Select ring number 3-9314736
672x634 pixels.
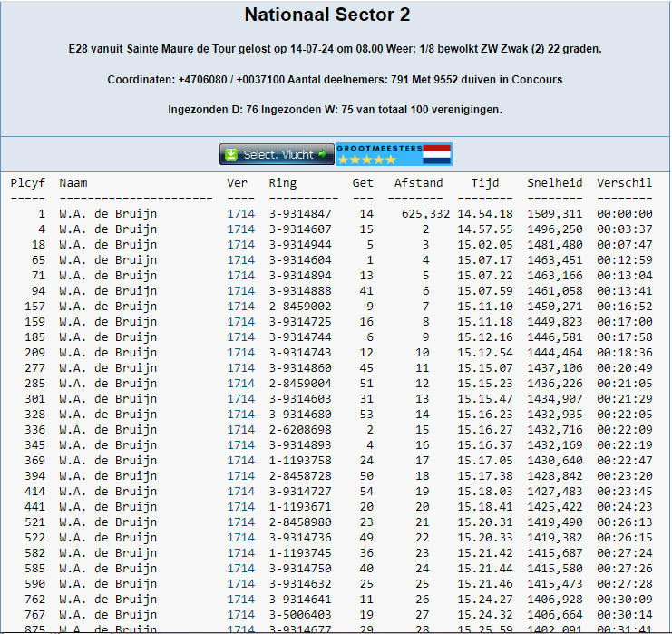[300, 538]
